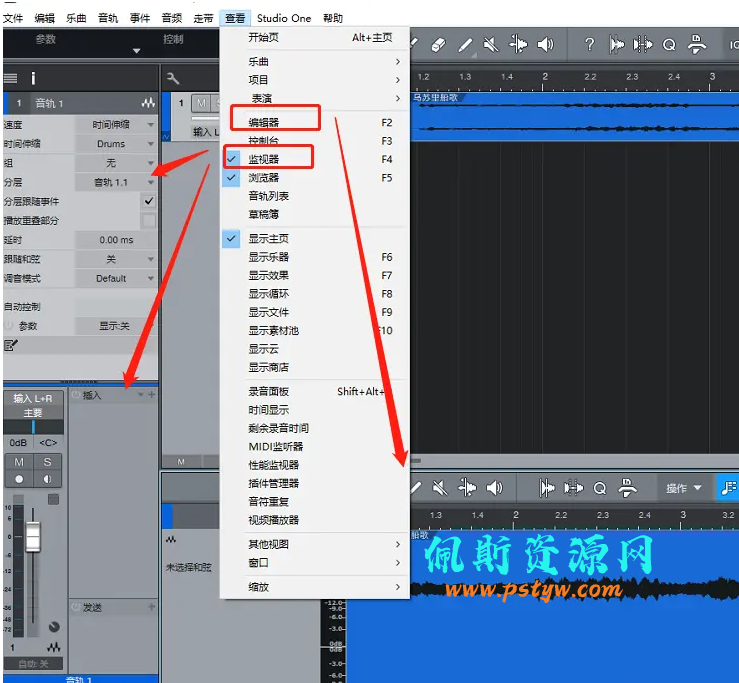Click the plus icon next to 发送

point(151,607)
